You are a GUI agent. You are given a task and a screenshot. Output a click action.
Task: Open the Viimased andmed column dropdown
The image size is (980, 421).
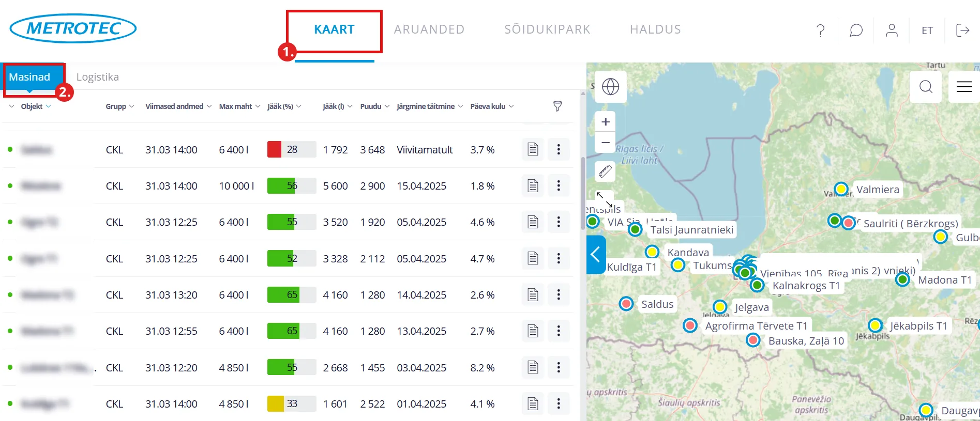point(209,106)
